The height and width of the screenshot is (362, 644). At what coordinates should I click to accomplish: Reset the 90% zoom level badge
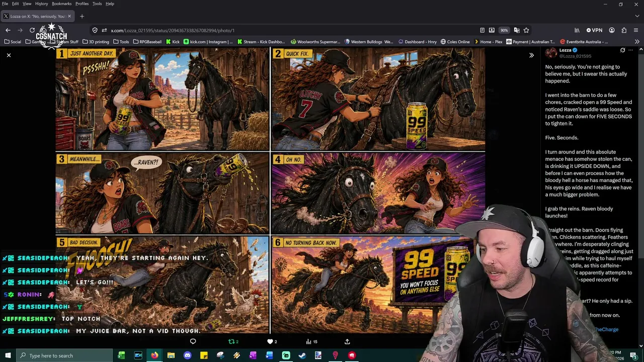504,30
